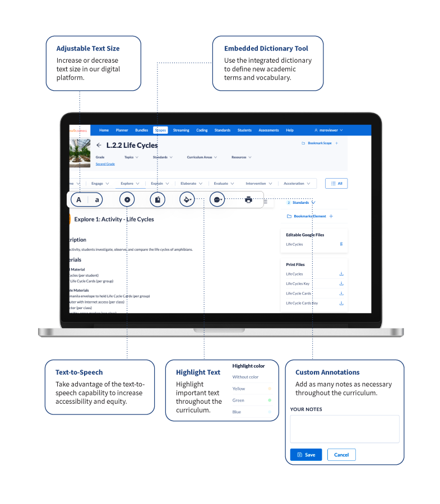Cancel the note
Screen dimensions: 440x504
pos(341,455)
